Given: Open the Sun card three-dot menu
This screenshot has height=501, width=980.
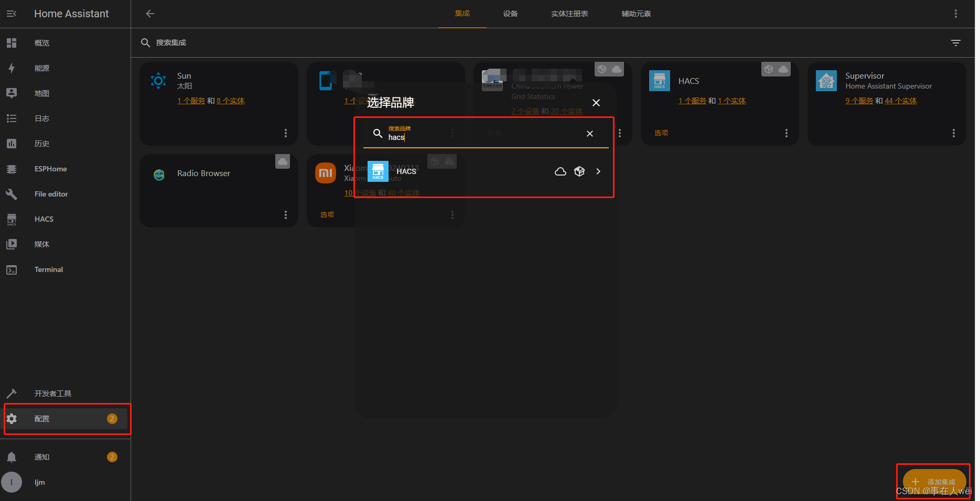Looking at the screenshot, I should tap(286, 133).
